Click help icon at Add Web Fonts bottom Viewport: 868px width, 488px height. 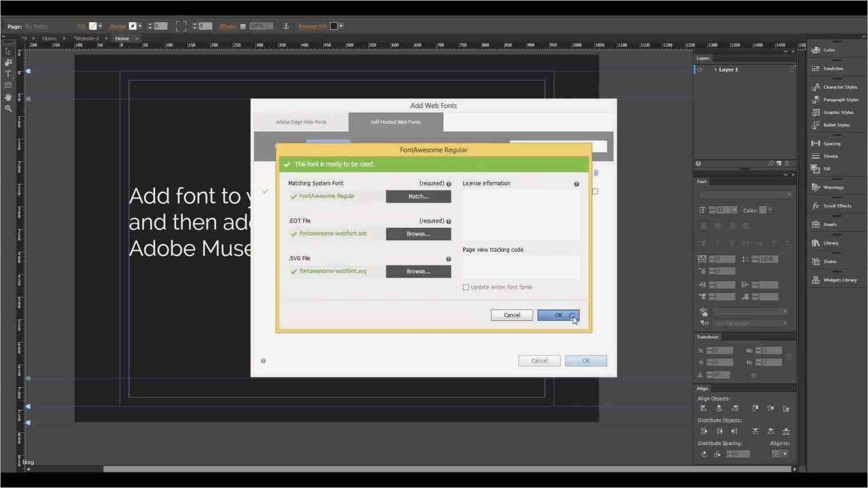click(x=263, y=361)
